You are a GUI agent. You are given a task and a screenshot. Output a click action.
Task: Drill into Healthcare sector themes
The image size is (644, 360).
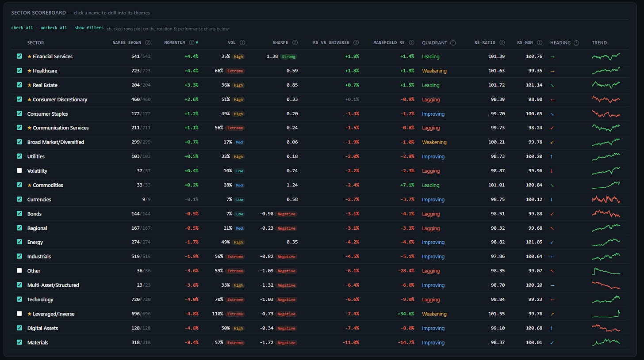tap(45, 71)
